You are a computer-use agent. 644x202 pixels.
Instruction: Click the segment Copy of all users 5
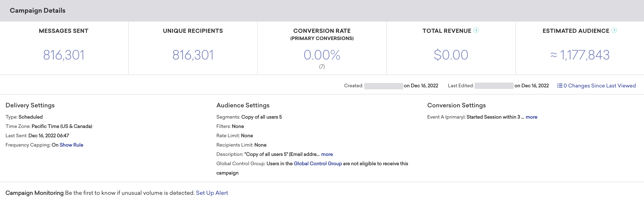tap(262, 117)
